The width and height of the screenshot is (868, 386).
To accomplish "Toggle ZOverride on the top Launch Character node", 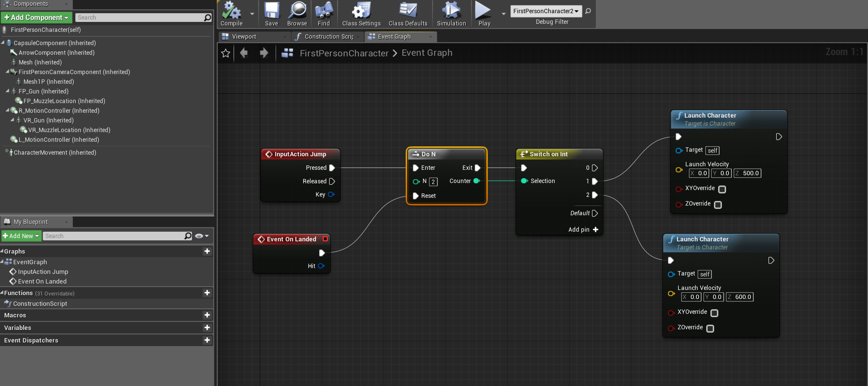I will [718, 205].
